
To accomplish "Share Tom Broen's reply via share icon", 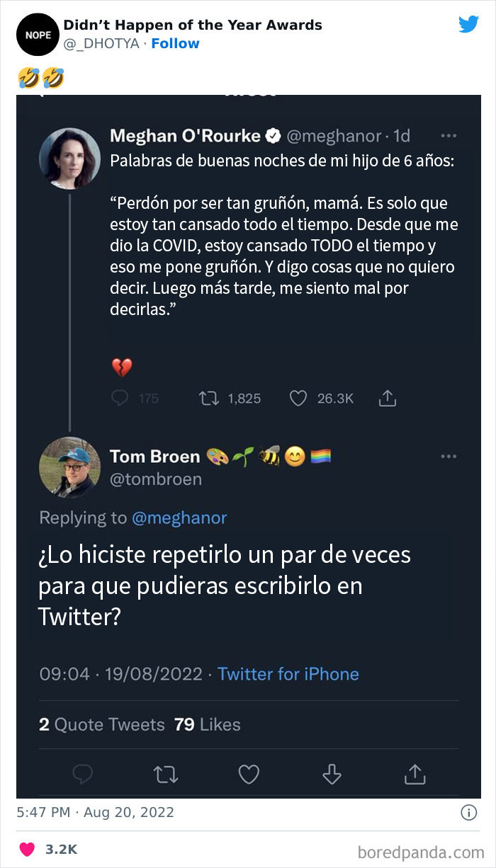I will pos(414,775).
